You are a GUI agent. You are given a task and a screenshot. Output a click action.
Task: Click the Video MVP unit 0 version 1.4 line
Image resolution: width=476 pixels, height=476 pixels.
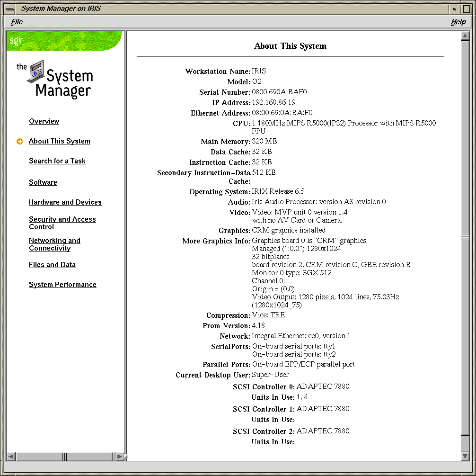(x=300, y=212)
